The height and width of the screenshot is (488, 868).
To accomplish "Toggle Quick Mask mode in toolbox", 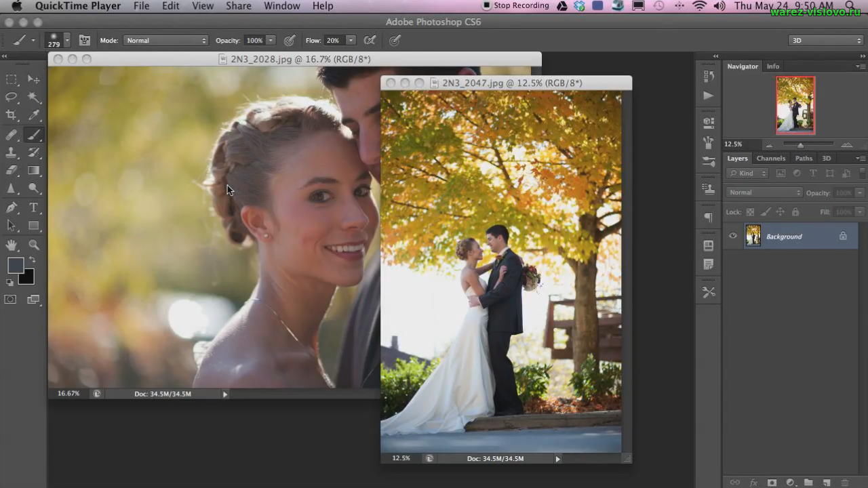I will click(x=11, y=300).
